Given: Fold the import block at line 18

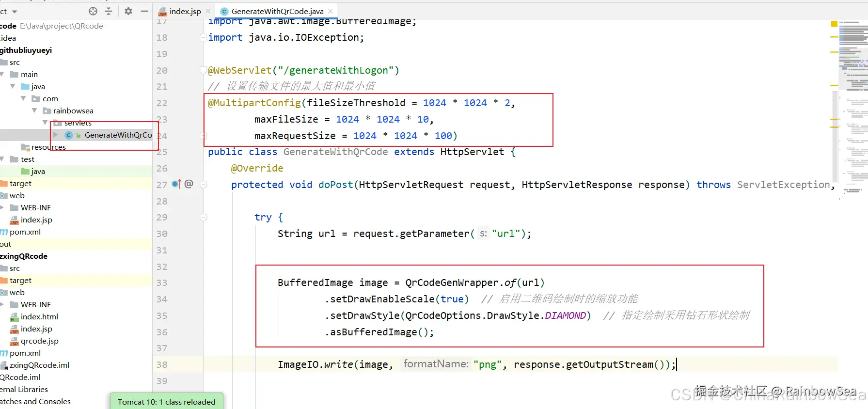Looking at the screenshot, I should [x=204, y=37].
